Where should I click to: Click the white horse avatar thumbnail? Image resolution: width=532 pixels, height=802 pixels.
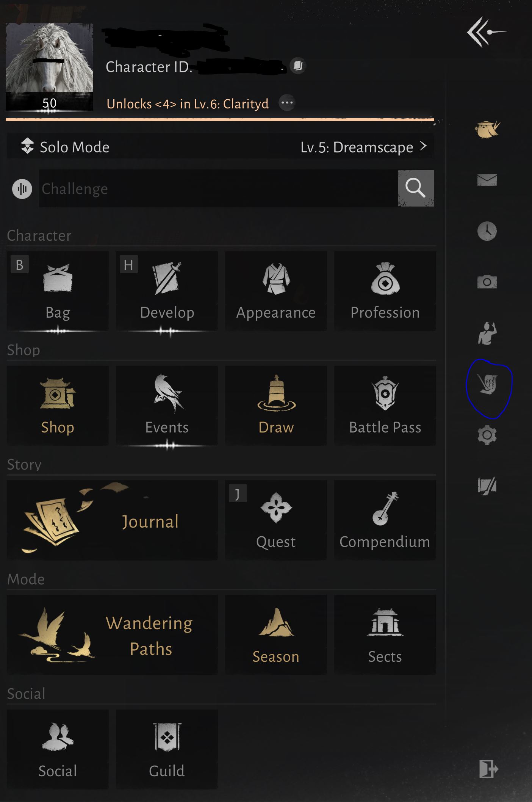coord(49,66)
